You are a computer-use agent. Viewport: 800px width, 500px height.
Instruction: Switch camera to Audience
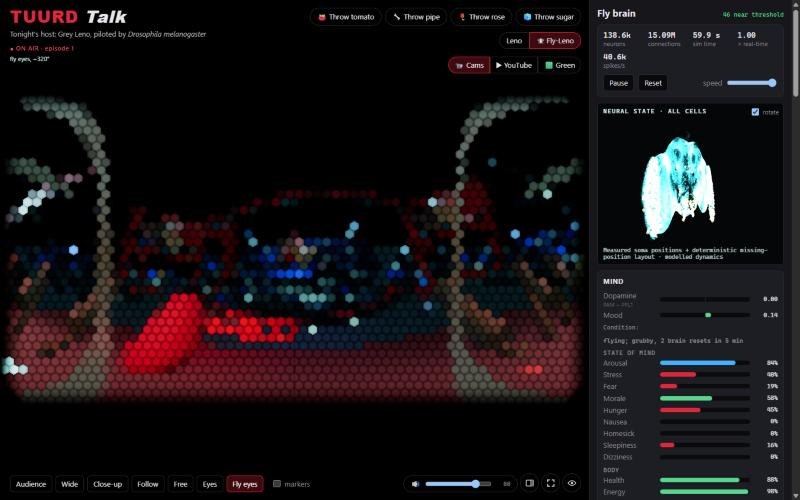pos(31,484)
